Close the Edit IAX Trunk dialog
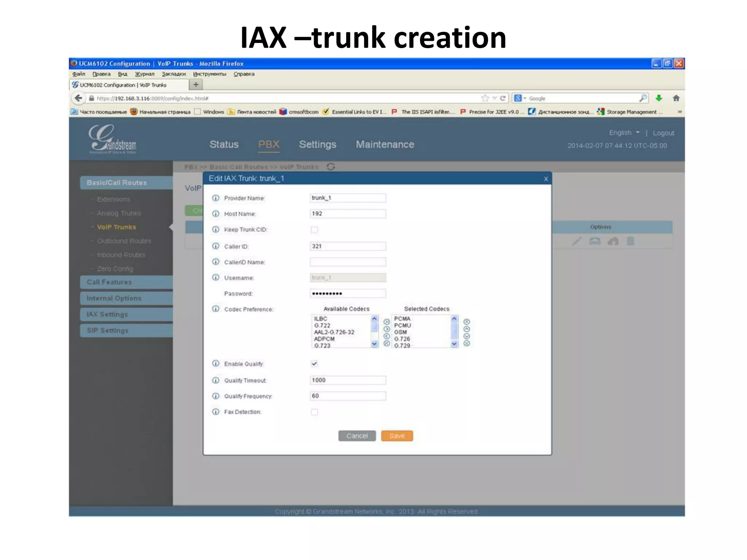This screenshot has width=747, height=560. (546, 179)
